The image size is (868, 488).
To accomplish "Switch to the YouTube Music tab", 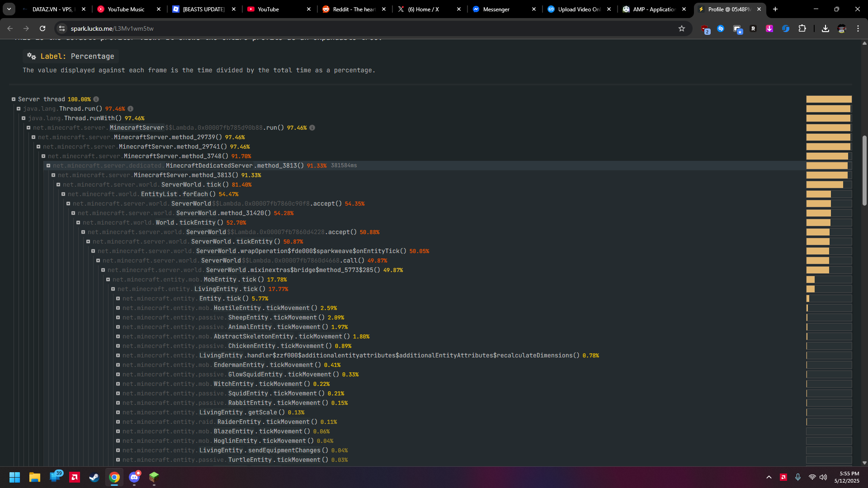I will point(126,9).
